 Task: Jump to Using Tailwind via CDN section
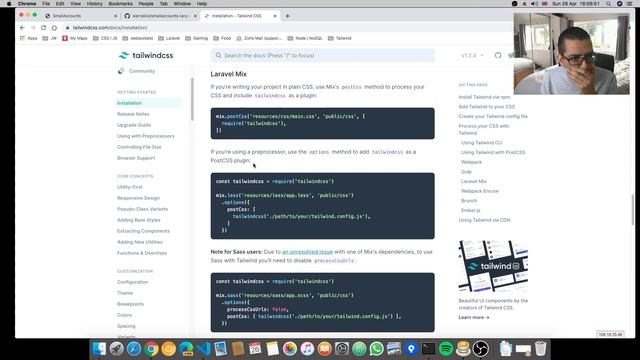tap(484, 220)
